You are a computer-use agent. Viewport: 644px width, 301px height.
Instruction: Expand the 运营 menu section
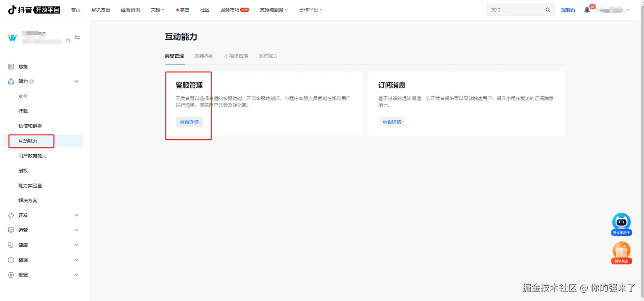(76, 230)
